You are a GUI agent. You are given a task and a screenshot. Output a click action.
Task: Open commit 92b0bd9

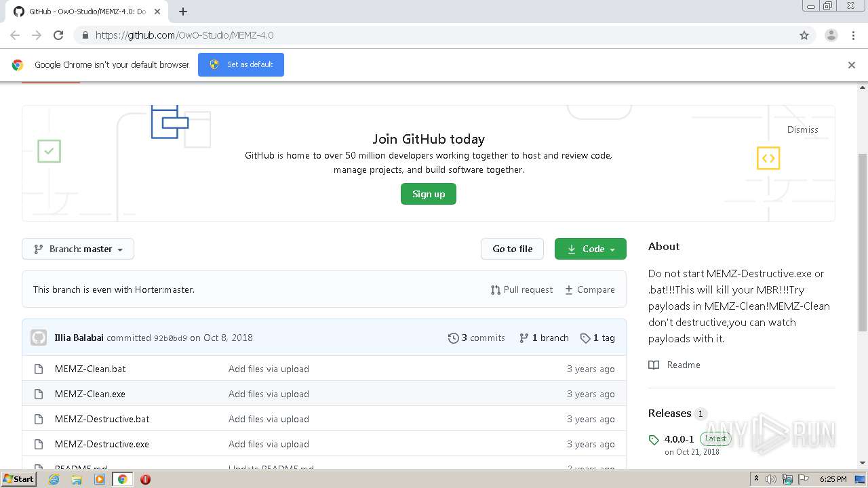(x=170, y=338)
